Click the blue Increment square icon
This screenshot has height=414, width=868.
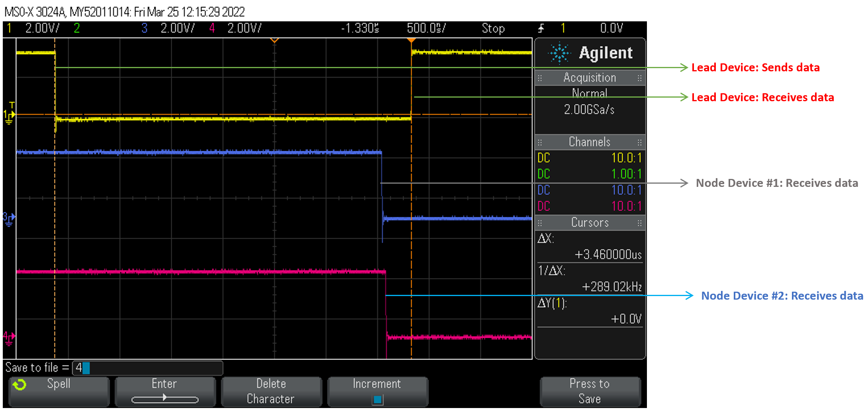tap(377, 398)
